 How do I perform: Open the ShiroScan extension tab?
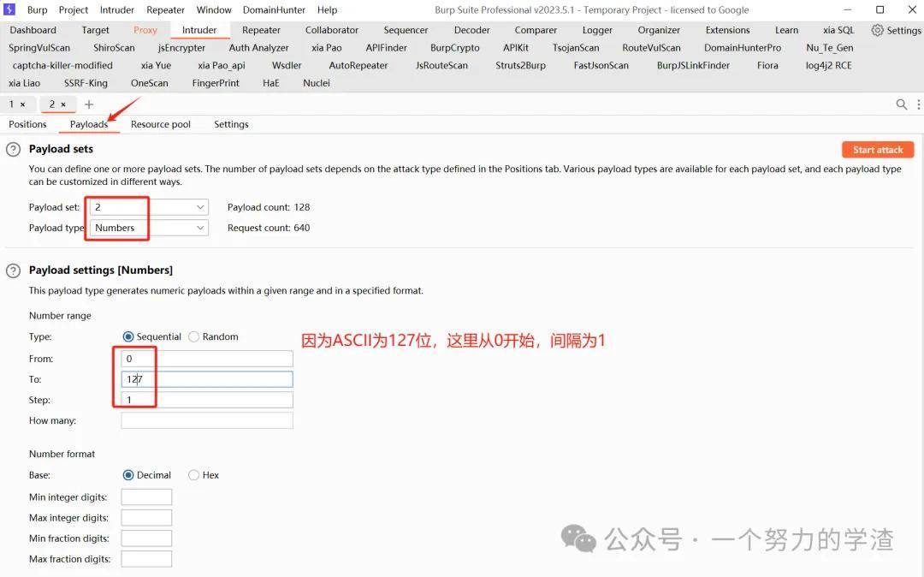(115, 48)
